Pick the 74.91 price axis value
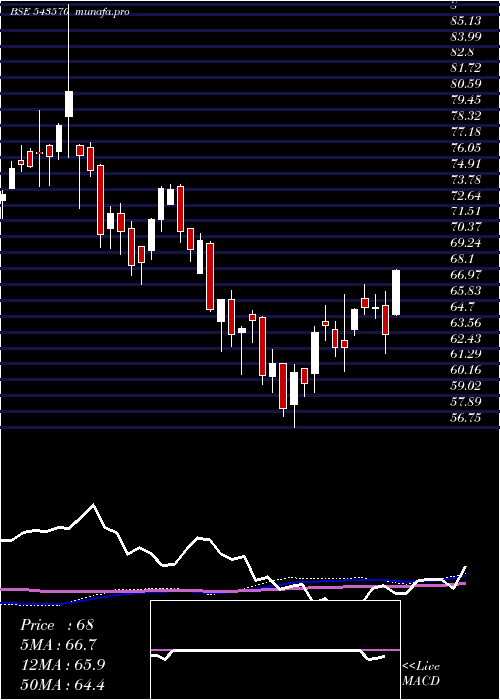This screenshot has height=700, width=500. (x=466, y=164)
